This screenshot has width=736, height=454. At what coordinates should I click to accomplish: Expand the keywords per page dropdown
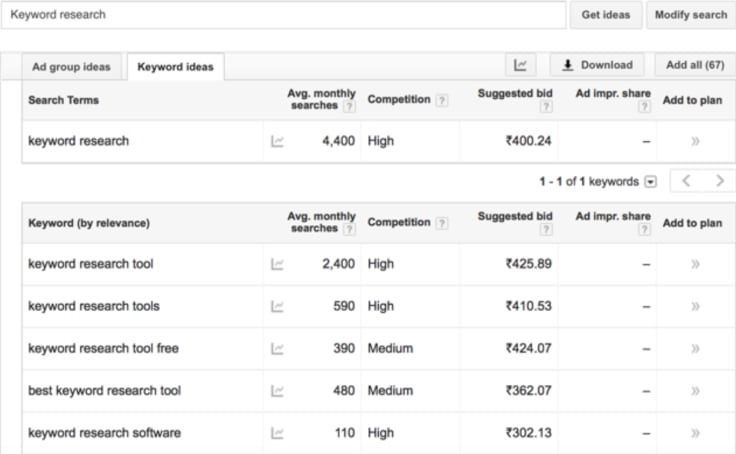point(651,182)
